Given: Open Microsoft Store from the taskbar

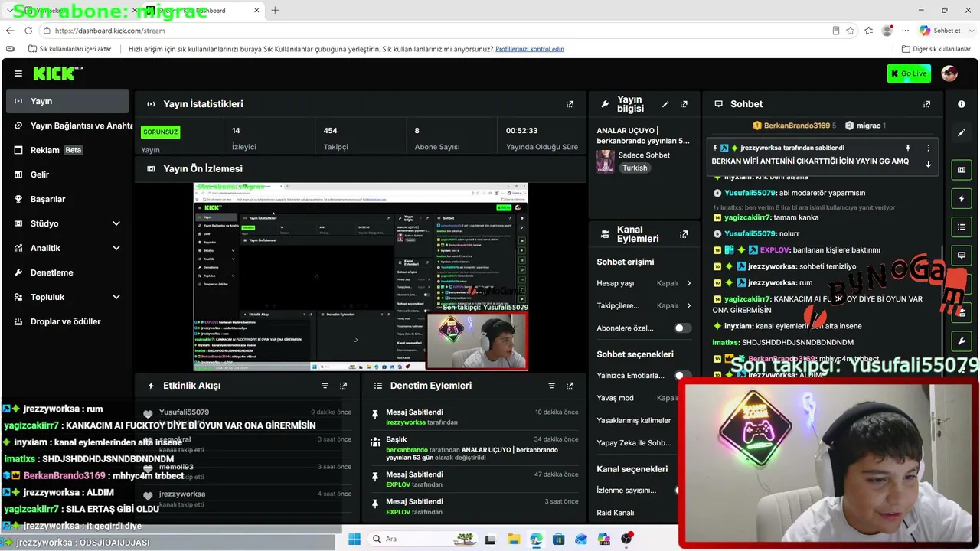Looking at the screenshot, I should click(558, 539).
